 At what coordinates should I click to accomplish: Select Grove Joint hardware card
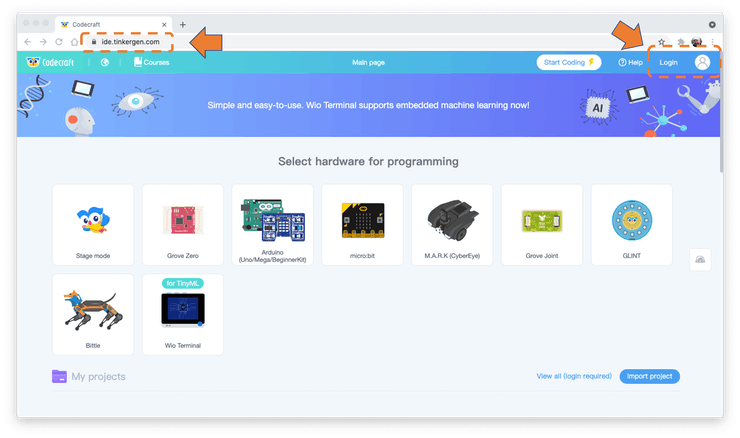coord(542,225)
